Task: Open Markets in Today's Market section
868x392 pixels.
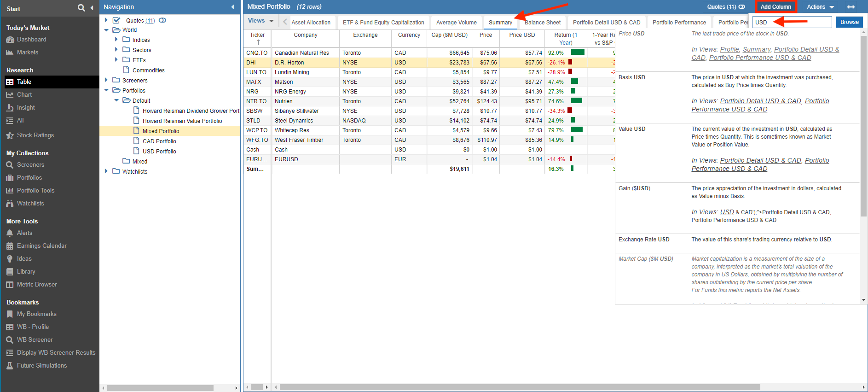Action: point(28,53)
